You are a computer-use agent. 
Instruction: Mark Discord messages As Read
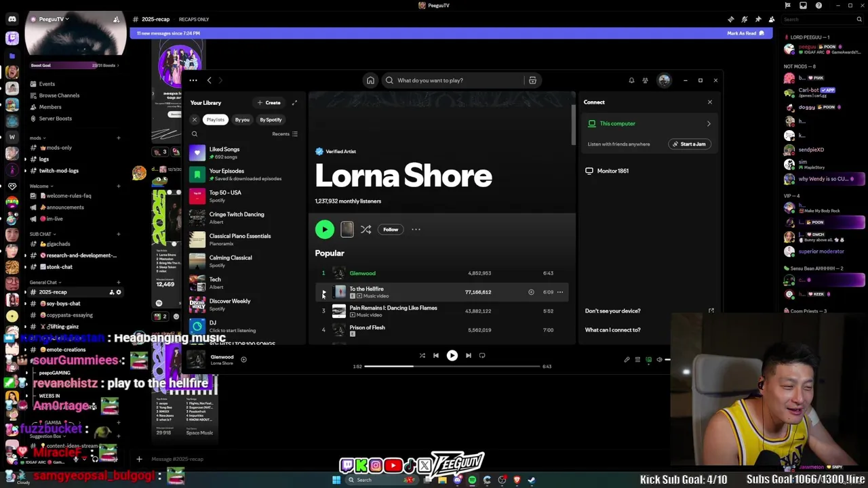coord(745,33)
